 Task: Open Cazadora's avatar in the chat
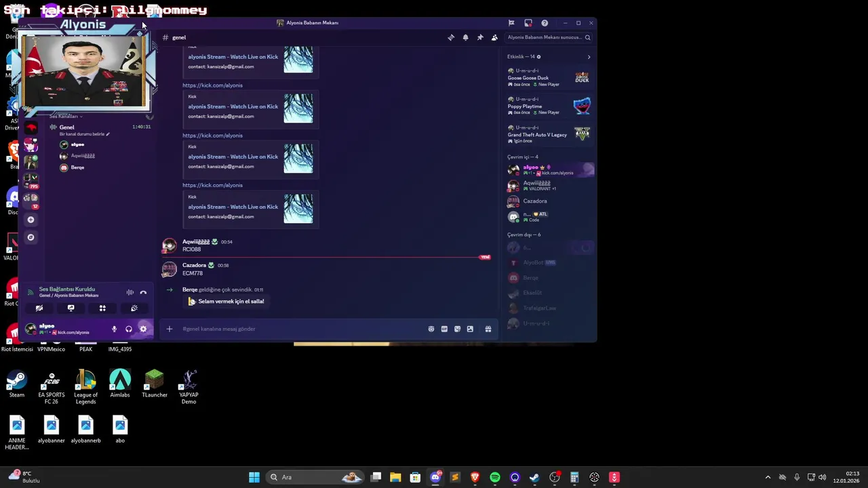coord(169,269)
